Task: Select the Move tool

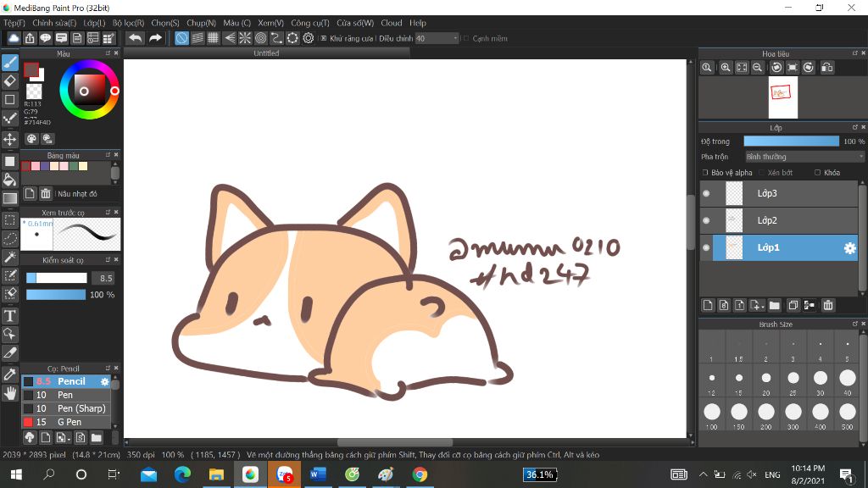Action: [x=10, y=139]
